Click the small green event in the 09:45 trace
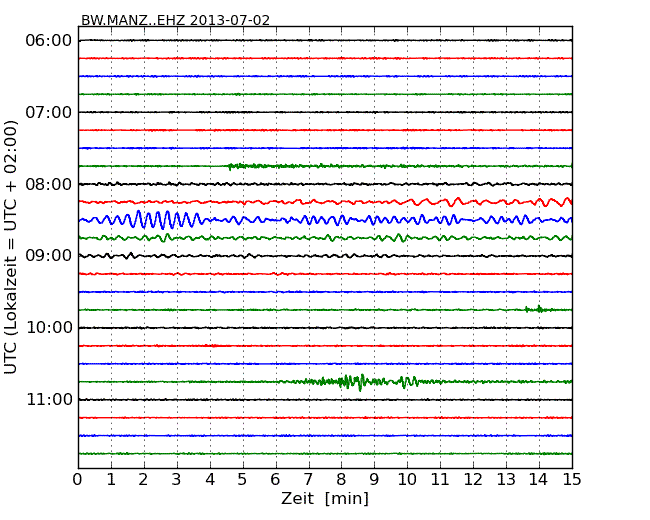This screenshot has width=650, height=520. point(538,309)
